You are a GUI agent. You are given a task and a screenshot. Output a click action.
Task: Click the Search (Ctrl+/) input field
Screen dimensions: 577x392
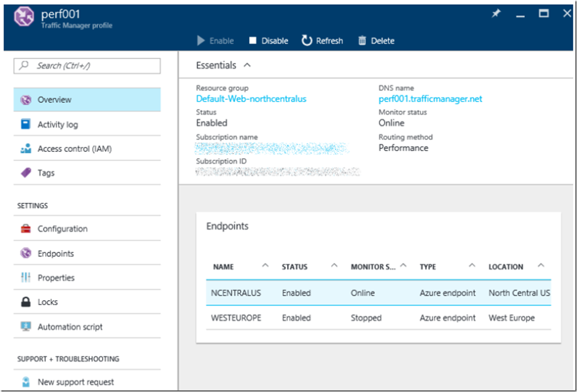tap(87, 66)
